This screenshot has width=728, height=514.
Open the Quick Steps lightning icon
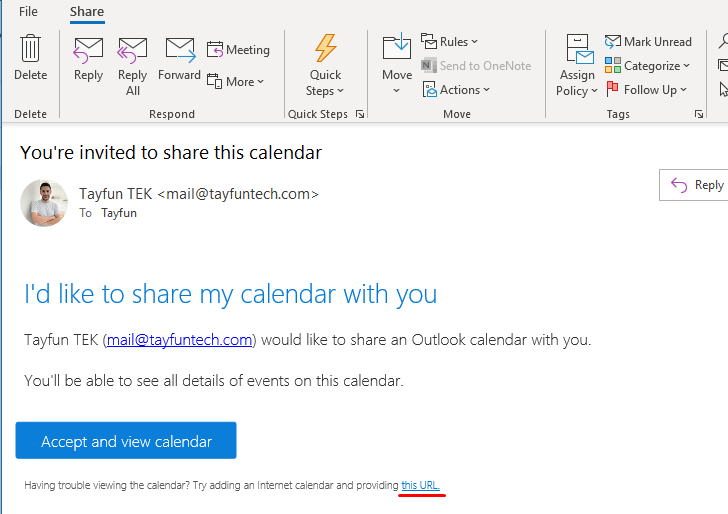pos(326,50)
